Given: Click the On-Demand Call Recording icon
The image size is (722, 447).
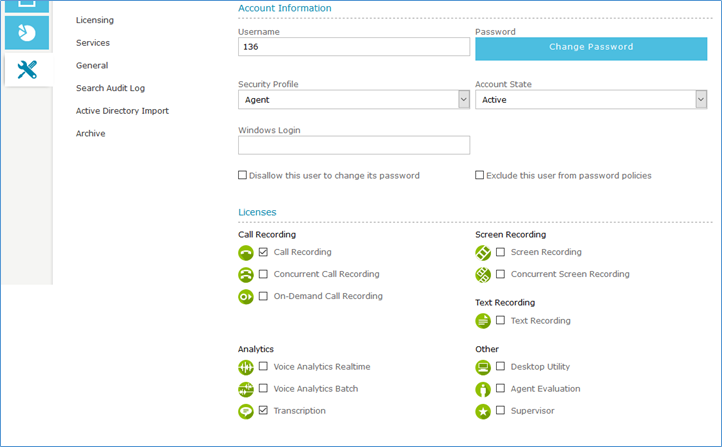Looking at the screenshot, I should pyautogui.click(x=246, y=296).
